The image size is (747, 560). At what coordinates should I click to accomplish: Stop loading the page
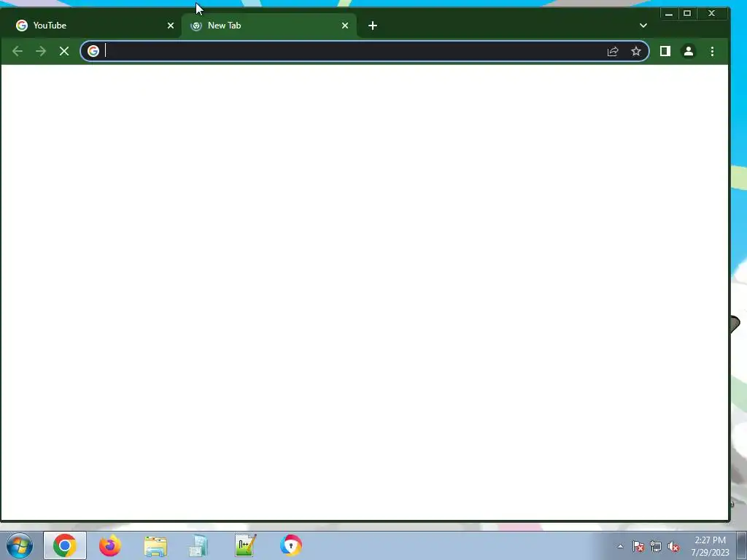(x=64, y=51)
